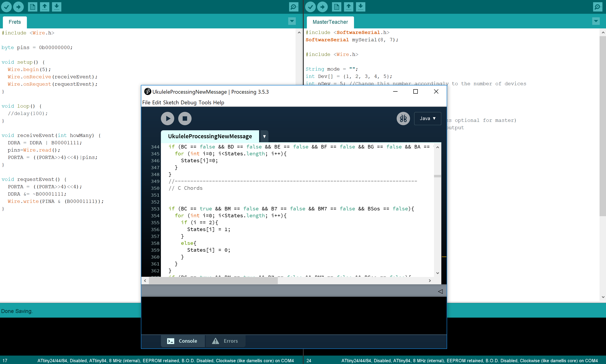Open Serial Monitor in Frets window
Screen dimensions: 606x364
(293, 7)
